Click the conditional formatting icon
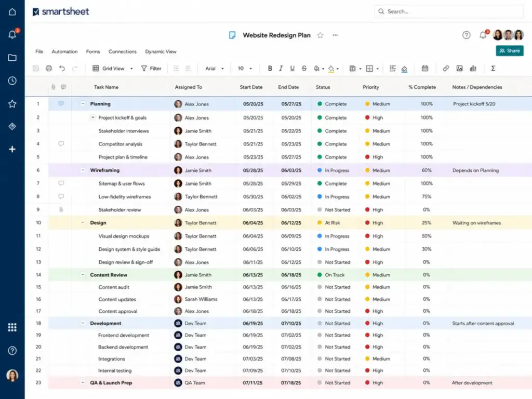532x399 pixels. pyautogui.click(x=393, y=69)
